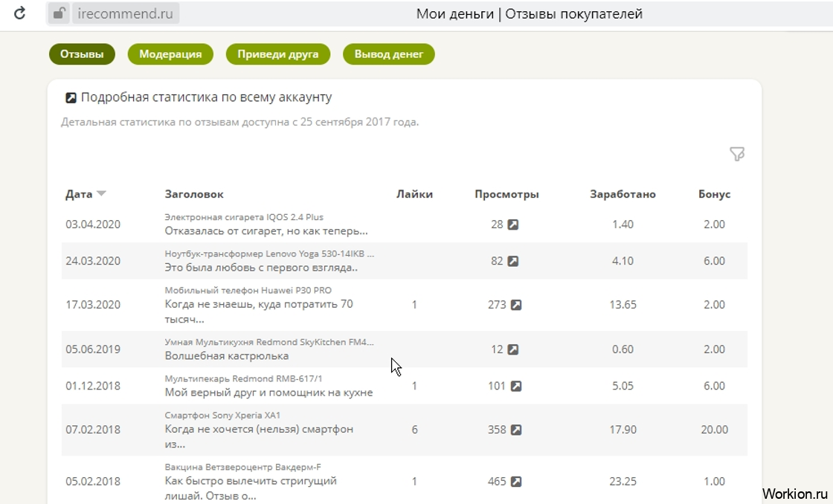Click the Заголовок column header

(x=194, y=194)
